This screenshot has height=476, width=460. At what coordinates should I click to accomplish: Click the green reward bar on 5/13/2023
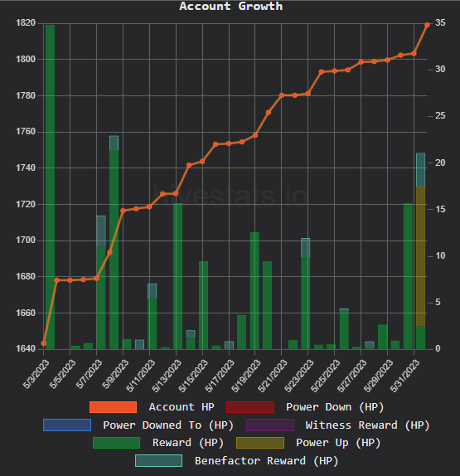(178, 276)
